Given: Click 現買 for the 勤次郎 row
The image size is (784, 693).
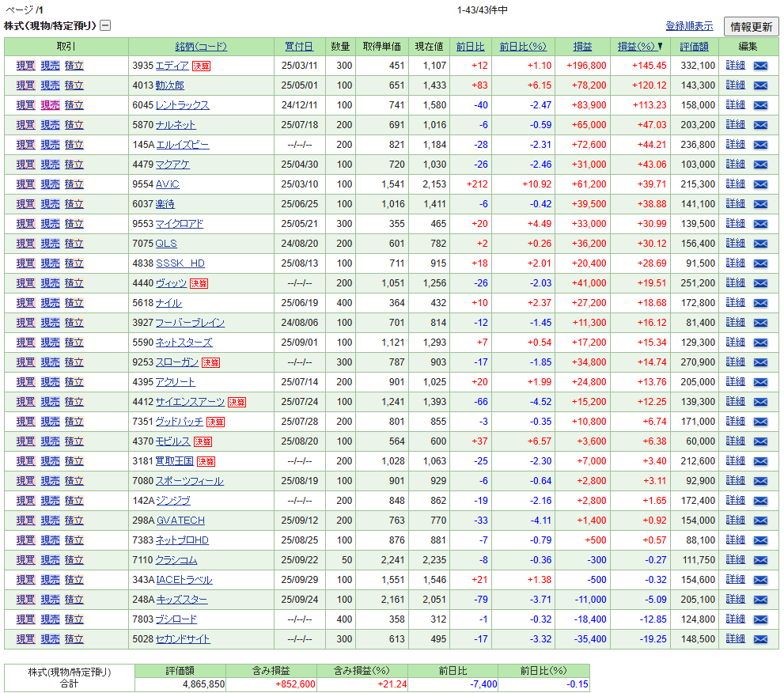Looking at the screenshot, I should click(x=25, y=85).
